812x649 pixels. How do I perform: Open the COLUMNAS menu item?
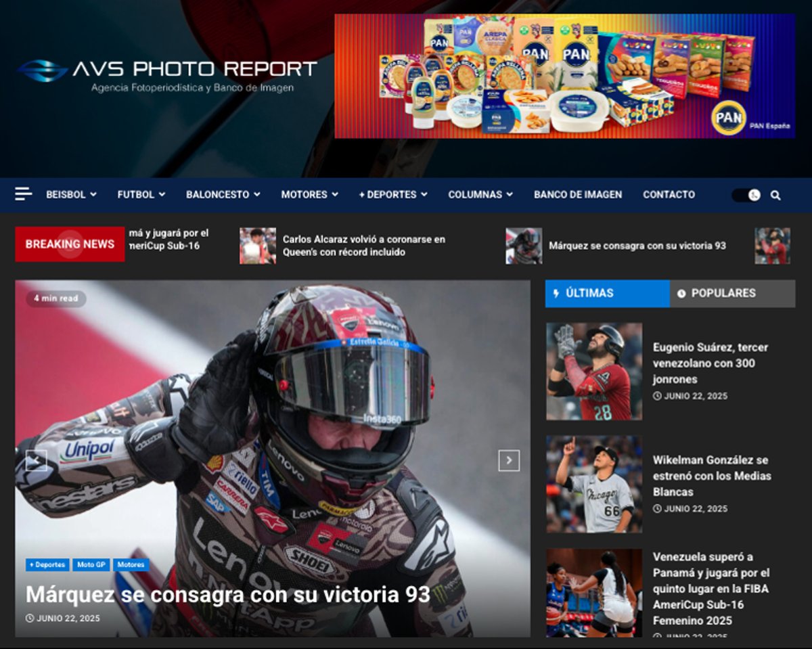click(475, 195)
